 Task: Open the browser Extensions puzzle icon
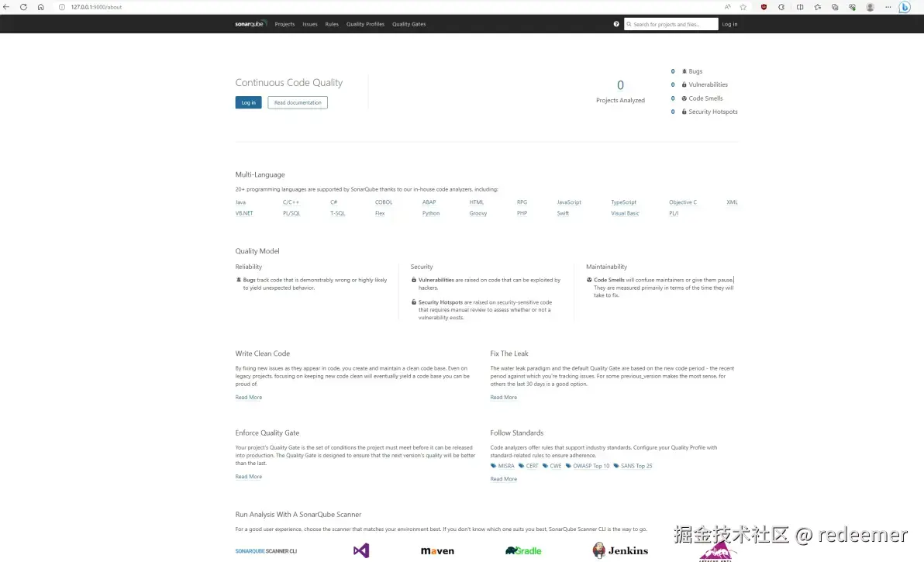[x=781, y=7]
